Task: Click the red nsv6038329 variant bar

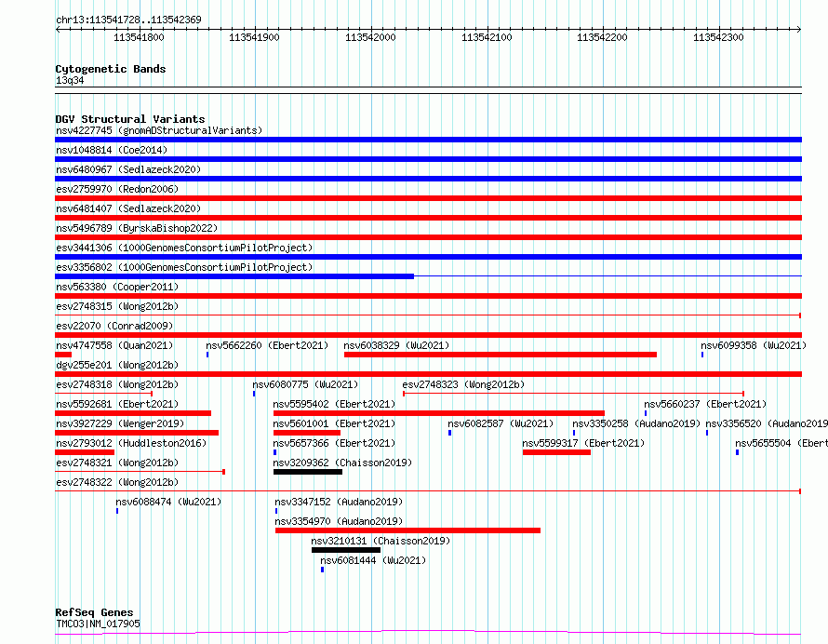Action: pyautogui.click(x=501, y=355)
